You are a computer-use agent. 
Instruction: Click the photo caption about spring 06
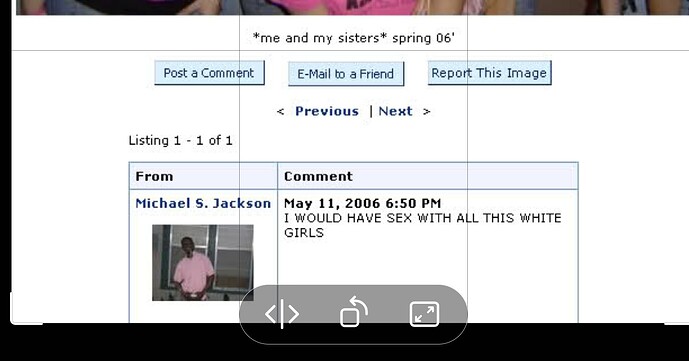click(354, 38)
